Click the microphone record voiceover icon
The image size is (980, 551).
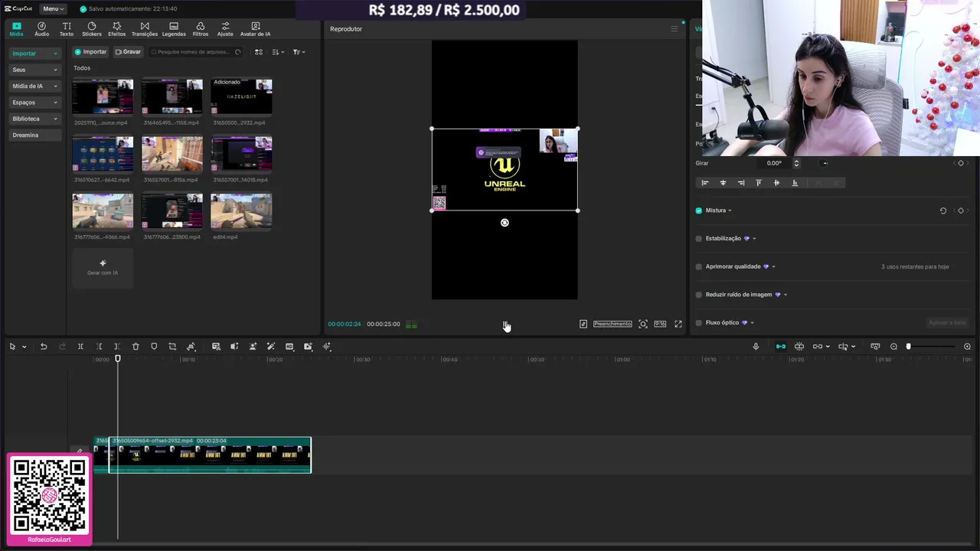point(756,347)
